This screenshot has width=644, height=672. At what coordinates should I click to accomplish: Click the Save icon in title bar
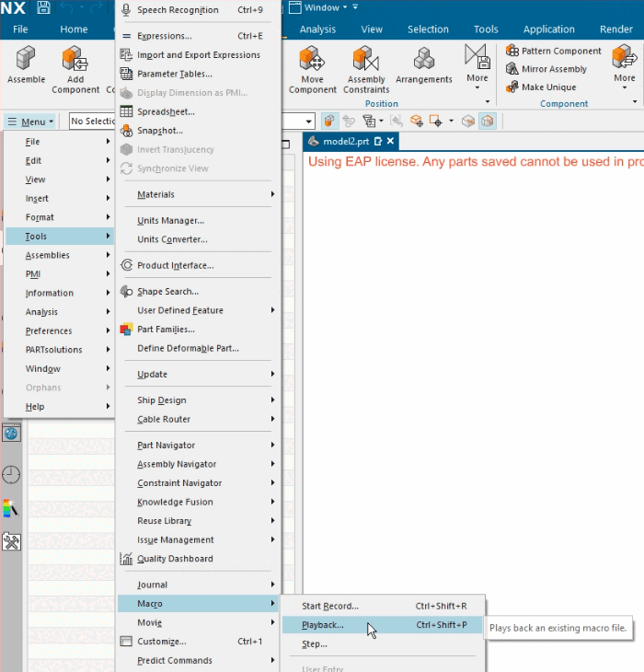pos(43,7)
